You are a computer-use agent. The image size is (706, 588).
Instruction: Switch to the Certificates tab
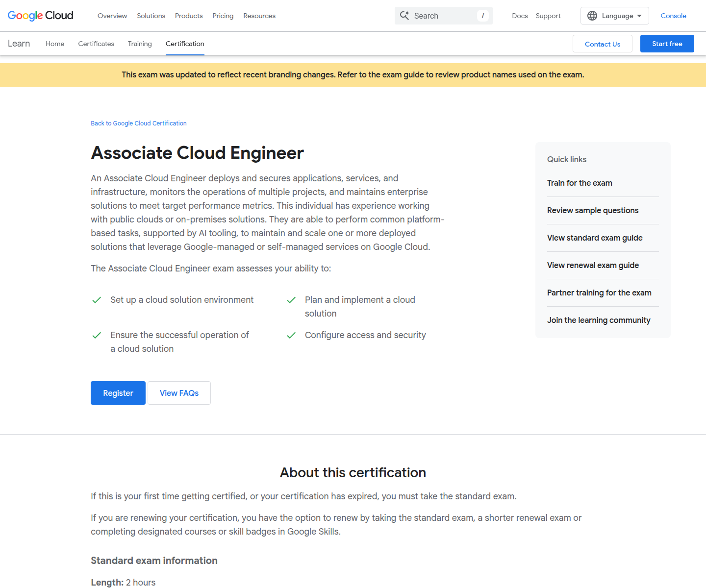coord(96,44)
